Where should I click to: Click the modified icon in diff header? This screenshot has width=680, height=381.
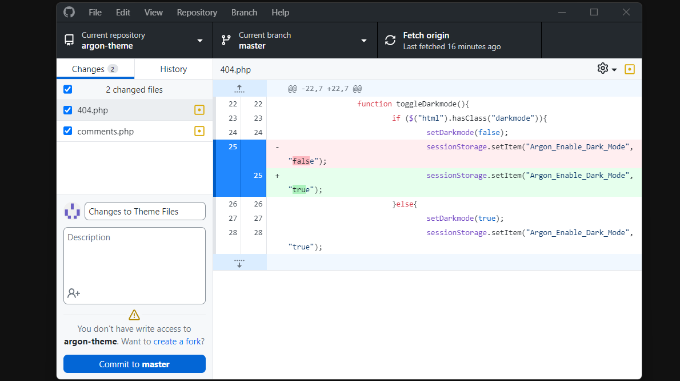(x=630, y=69)
